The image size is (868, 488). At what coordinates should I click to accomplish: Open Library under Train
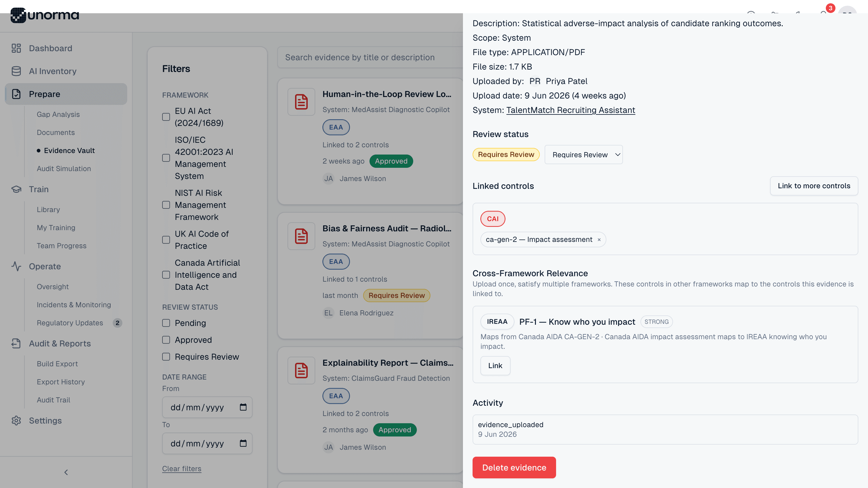48,209
